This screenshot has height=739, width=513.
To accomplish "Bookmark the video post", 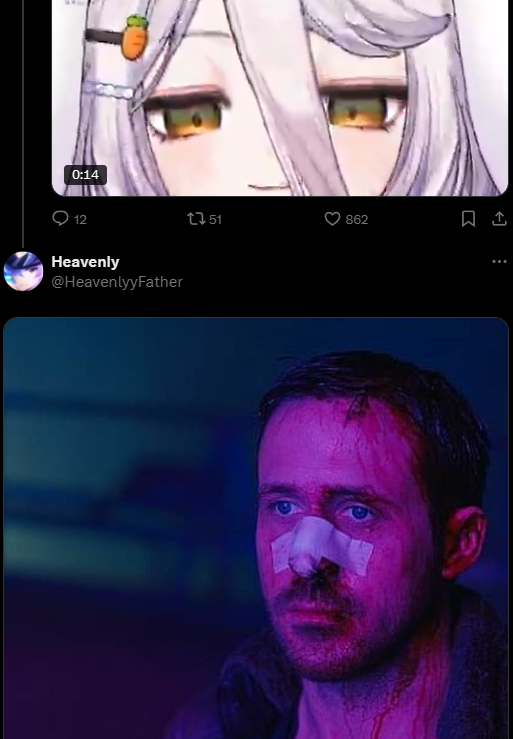I will point(468,219).
